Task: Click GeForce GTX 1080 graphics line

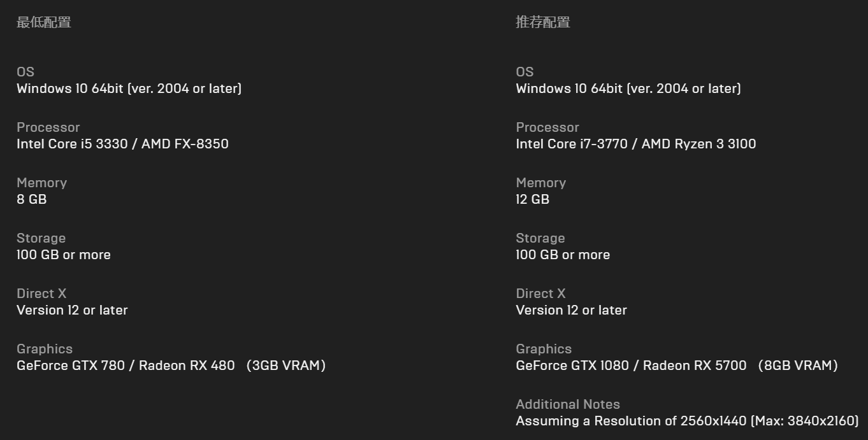Action: click(x=677, y=365)
